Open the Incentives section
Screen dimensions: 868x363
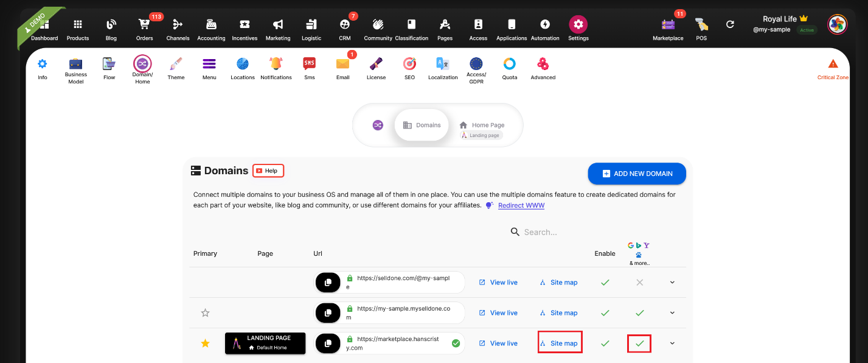click(x=245, y=29)
